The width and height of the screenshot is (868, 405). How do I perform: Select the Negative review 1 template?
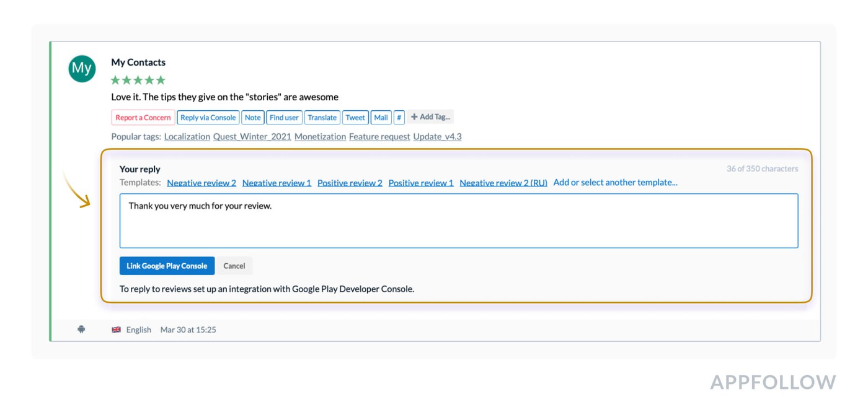(277, 183)
